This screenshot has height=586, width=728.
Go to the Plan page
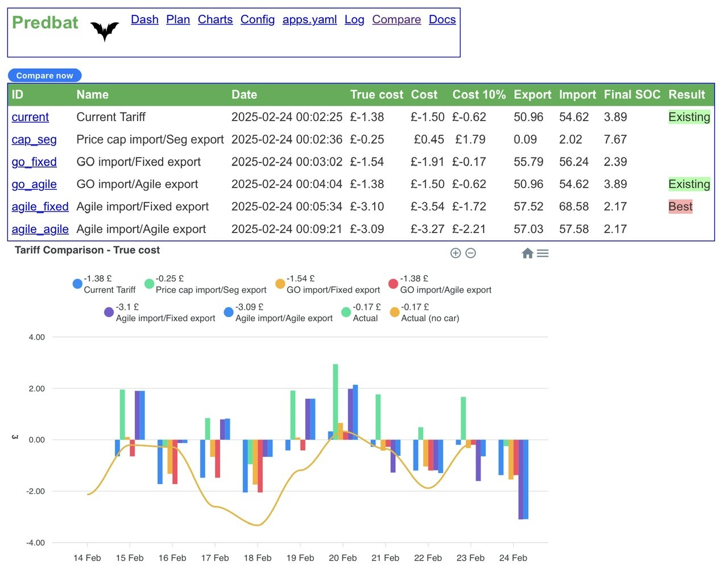[178, 19]
